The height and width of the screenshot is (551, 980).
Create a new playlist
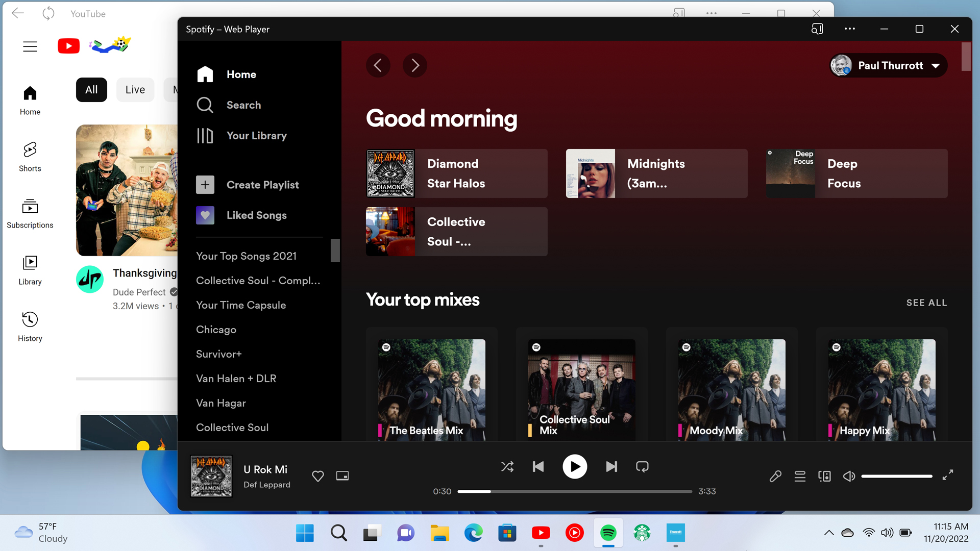pos(262,185)
